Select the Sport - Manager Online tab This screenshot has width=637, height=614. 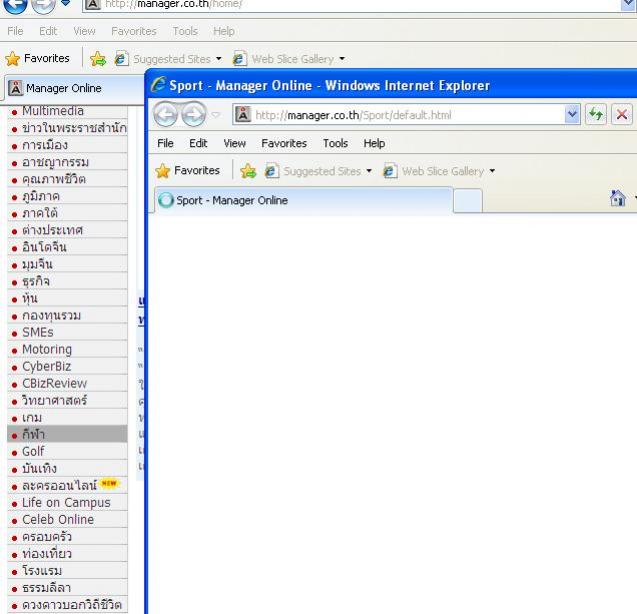(x=303, y=200)
